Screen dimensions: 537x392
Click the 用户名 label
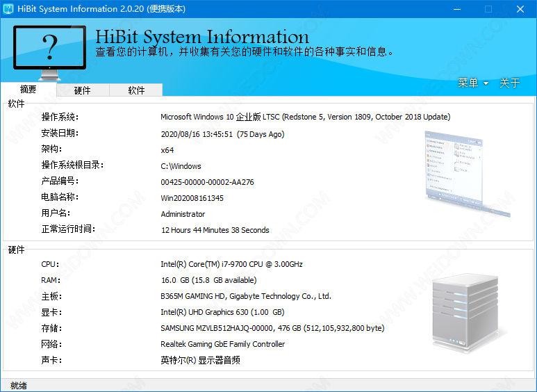click(56, 213)
